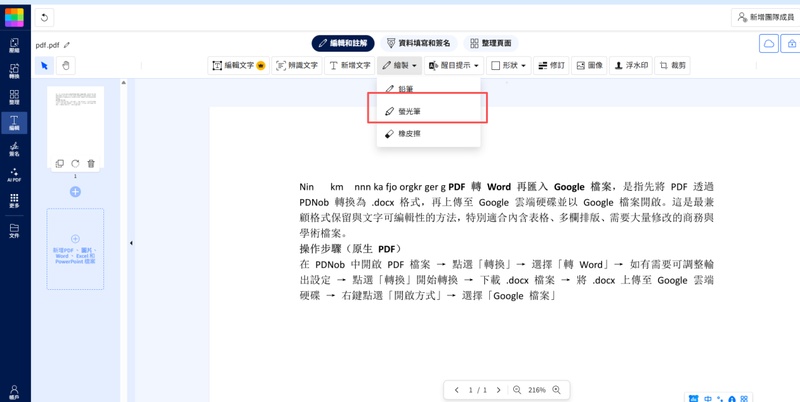Open the AI PDF sidebar tool
This screenshot has width=800, height=402.
14,175
